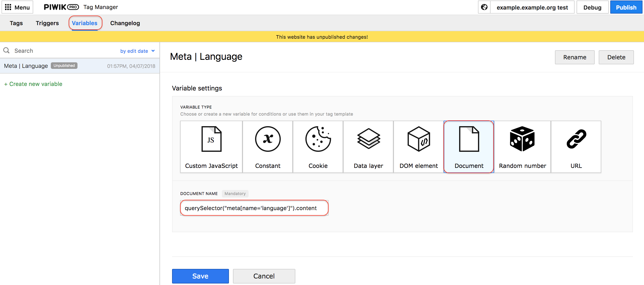
Task: Pick the Cookie variable type
Action: click(x=318, y=147)
